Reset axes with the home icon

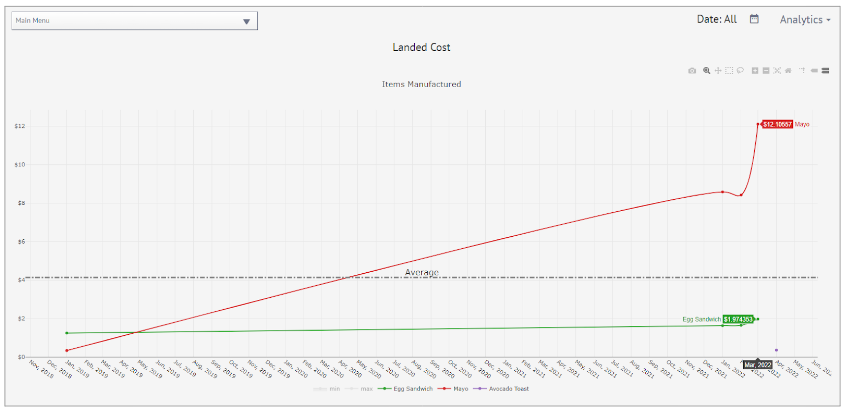click(x=788, y=71)
